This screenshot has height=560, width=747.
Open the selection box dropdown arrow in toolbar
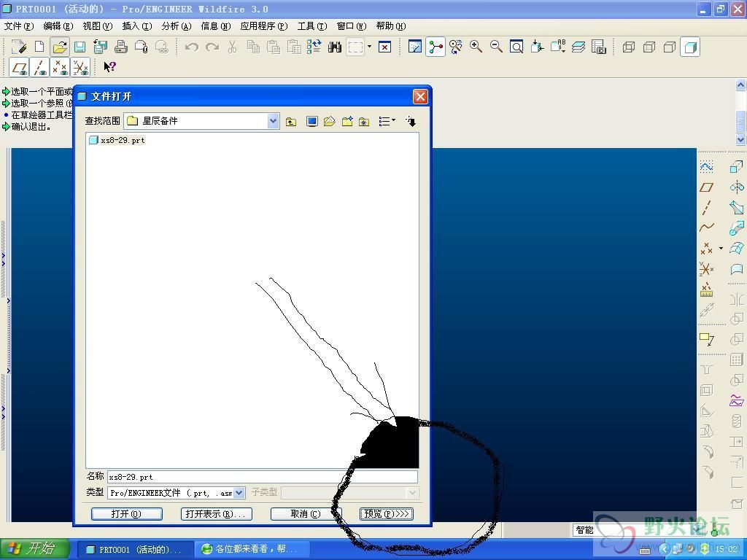369,47
